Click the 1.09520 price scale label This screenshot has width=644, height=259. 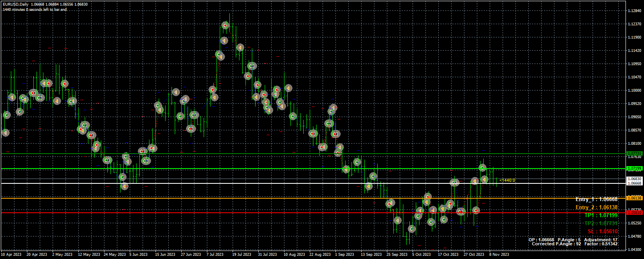[x=635, y=104]
